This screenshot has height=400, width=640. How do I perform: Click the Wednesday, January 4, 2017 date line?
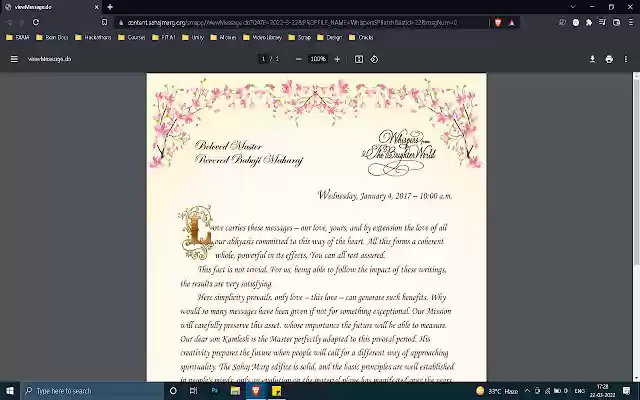385,195
